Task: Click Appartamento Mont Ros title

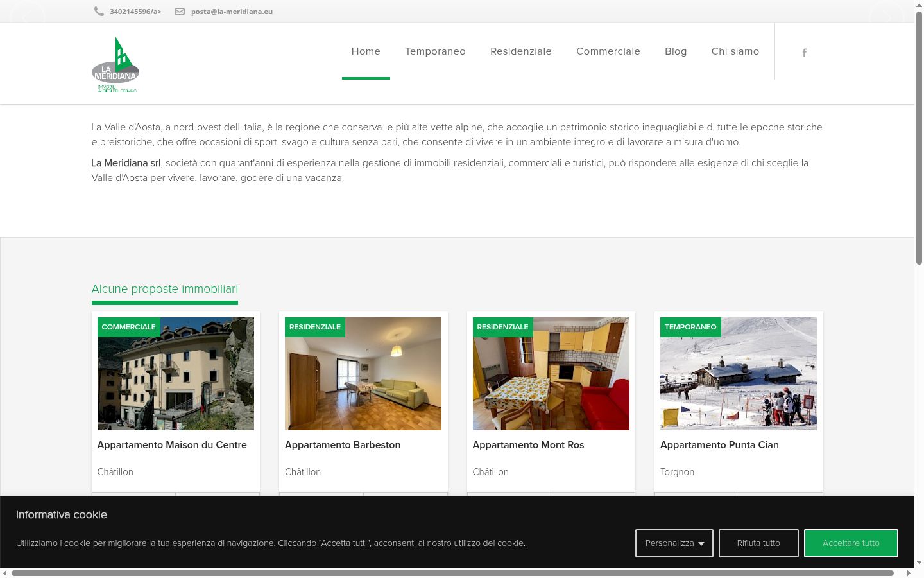Action: [x=528, y=445]
